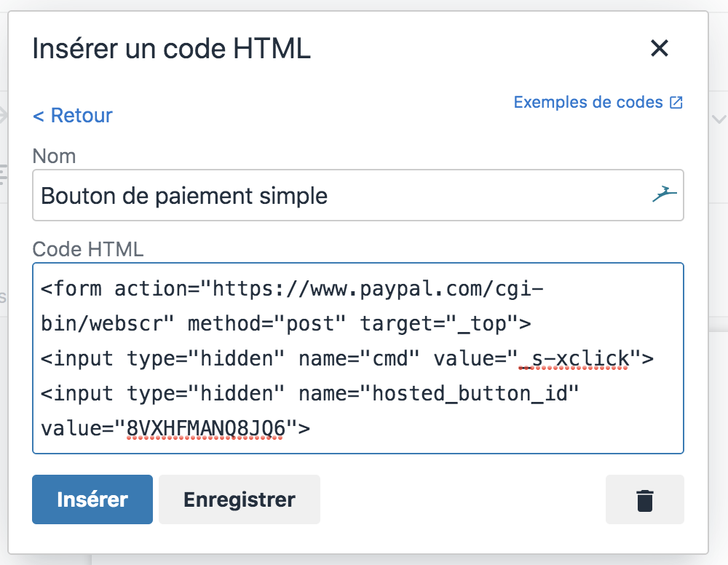Image resolution: width=728 pixels, height=565 pixels.
Task: Click the trash icon to delete the saved code
Action: pos(644,499)
